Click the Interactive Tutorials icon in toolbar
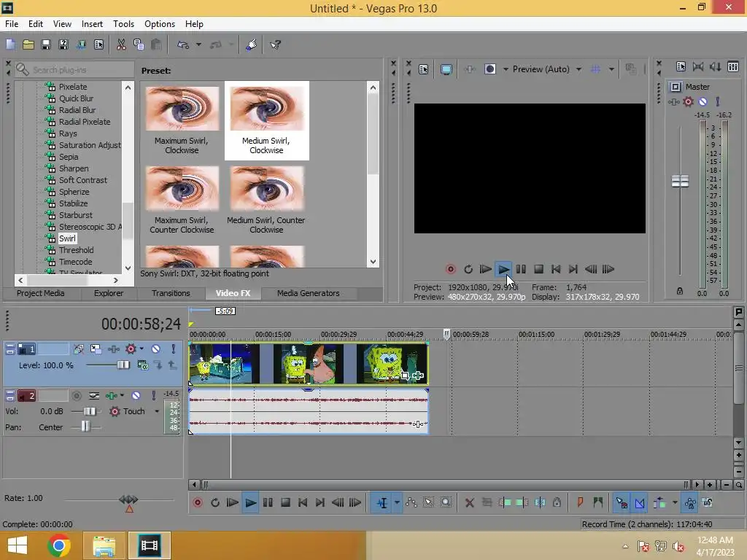 pyautogui.click(x=252, y=44)
